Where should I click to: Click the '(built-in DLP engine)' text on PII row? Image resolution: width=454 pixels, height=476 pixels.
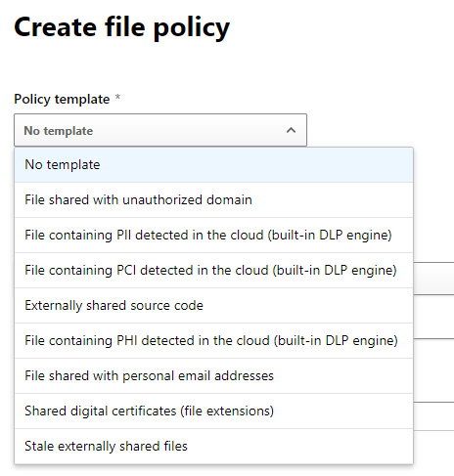[x=330, y=236]
